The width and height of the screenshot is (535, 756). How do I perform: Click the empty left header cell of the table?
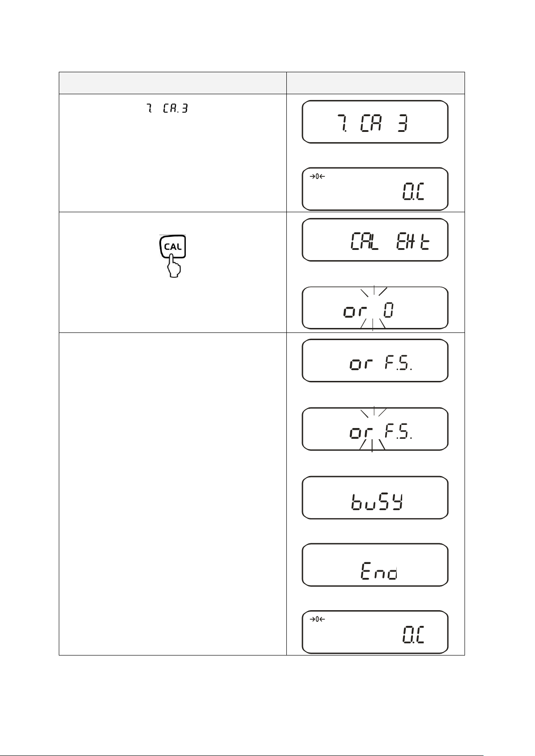click(173, 83)
